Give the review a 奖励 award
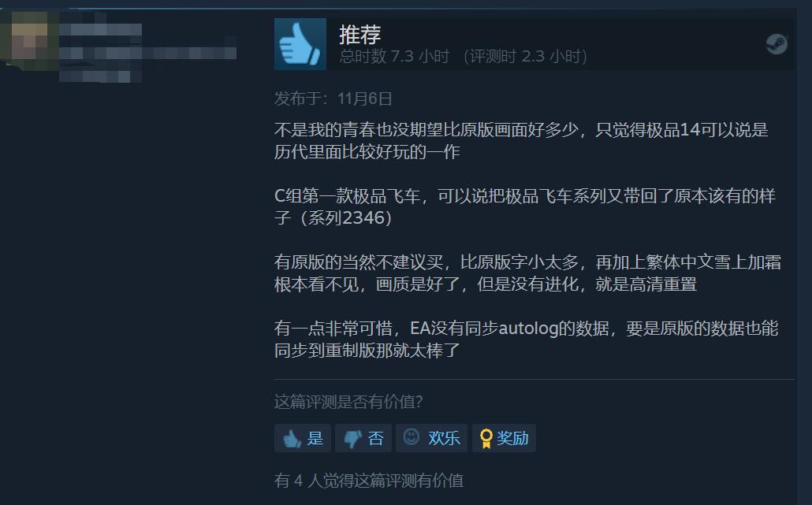Viewport: 812px width, 505px height. pos(504,438)
